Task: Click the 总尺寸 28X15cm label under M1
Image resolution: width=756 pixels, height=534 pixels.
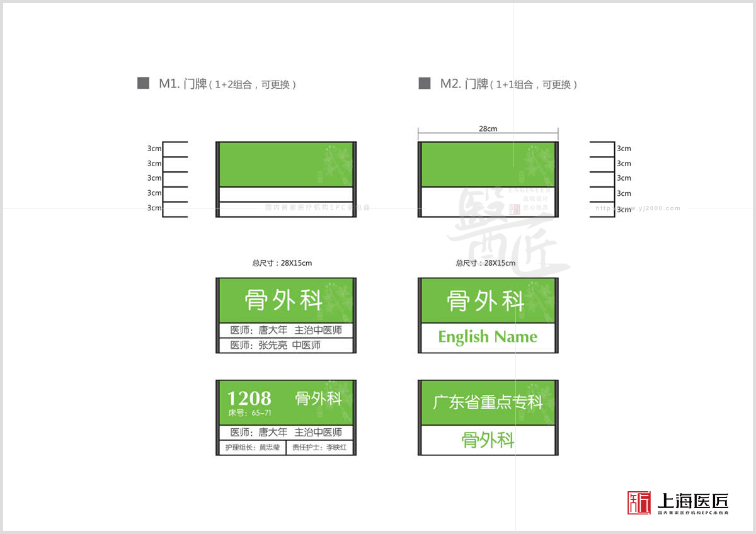Action: 282,263
